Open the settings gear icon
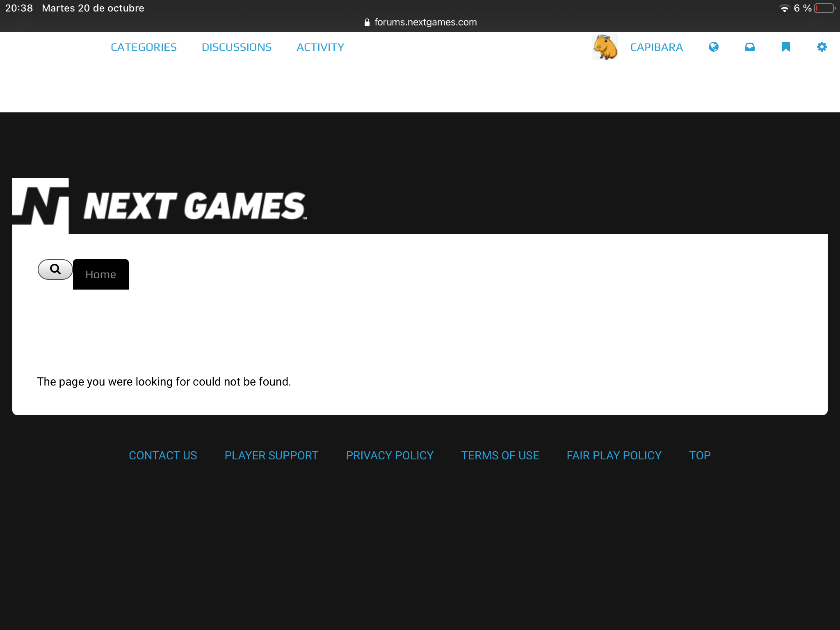 [822, 47]
